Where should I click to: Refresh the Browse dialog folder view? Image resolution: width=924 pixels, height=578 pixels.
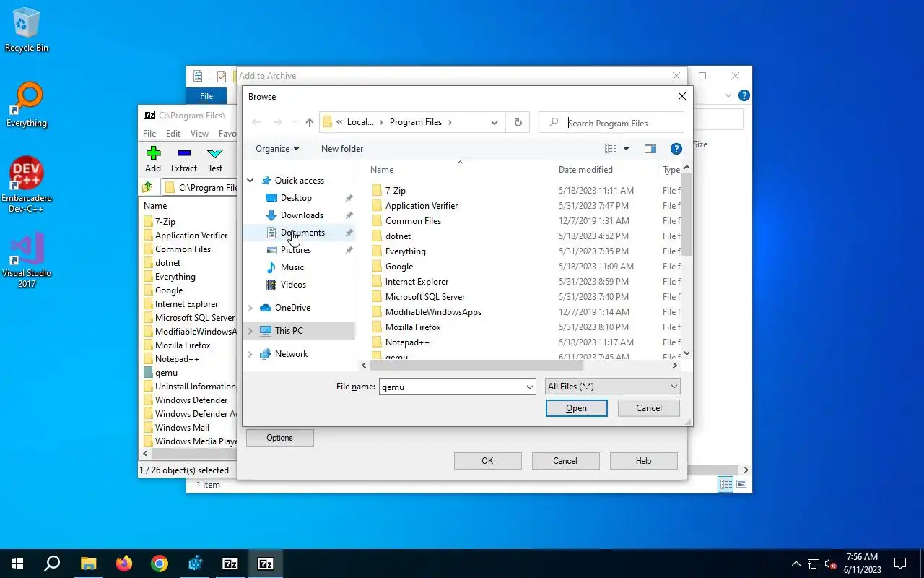point(518,122)
